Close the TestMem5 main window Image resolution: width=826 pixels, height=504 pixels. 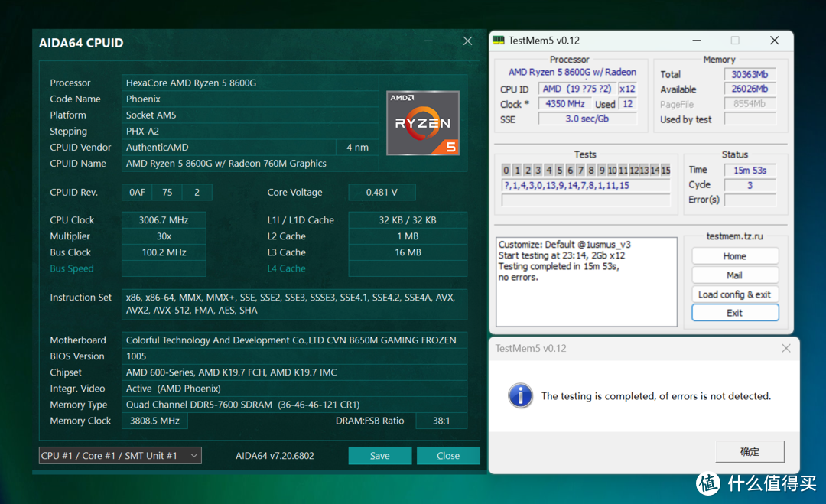(774, 41)
